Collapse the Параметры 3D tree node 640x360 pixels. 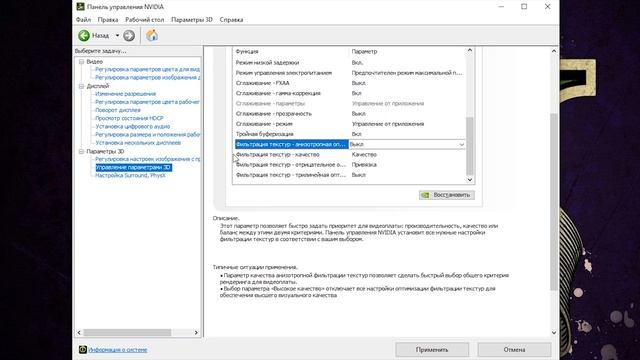(x=81, y=151)
